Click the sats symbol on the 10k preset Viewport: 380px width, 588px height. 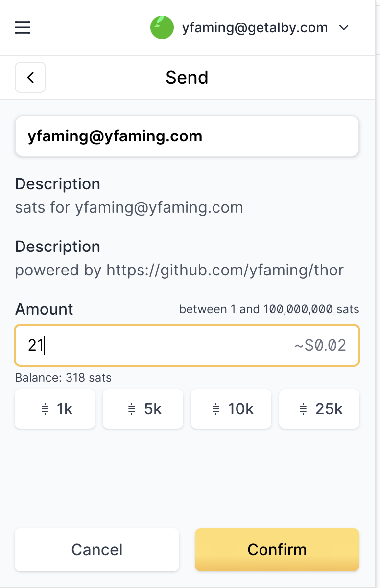click(216, 409)
